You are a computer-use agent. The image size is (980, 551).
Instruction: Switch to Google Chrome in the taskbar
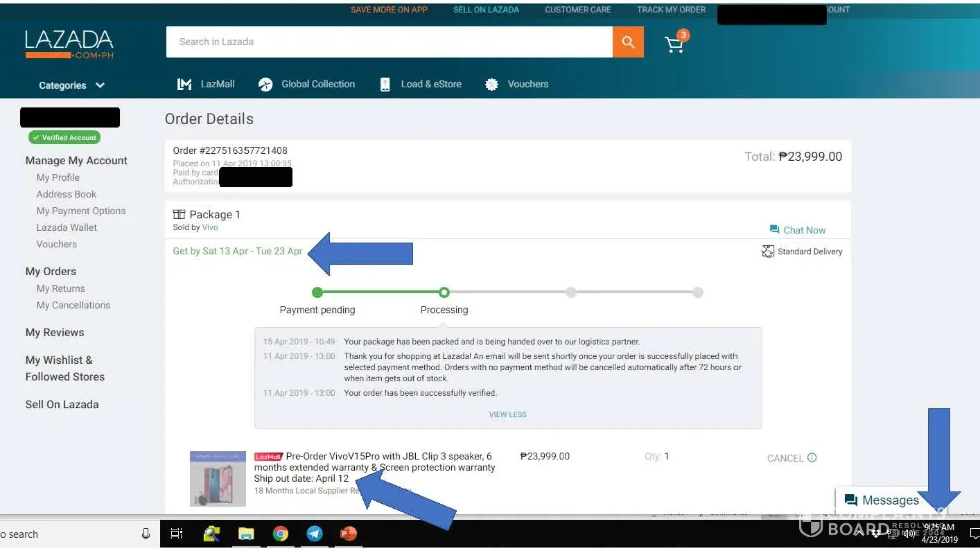[280, 534]
